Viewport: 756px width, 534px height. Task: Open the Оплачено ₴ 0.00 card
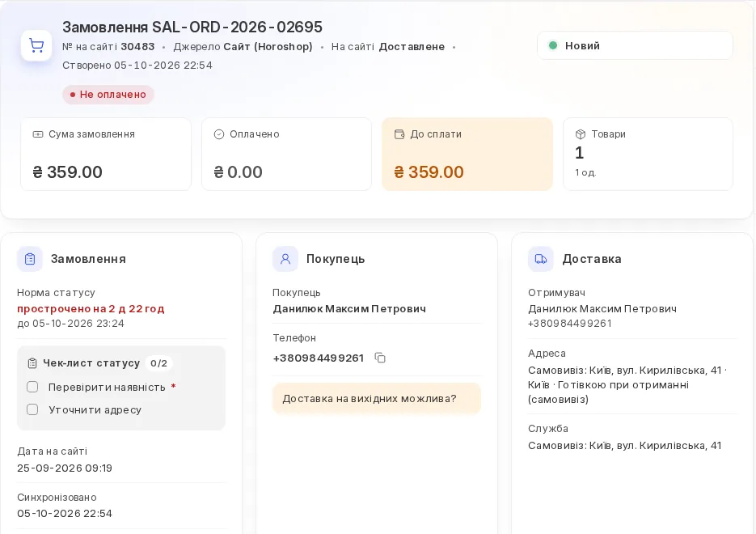286,154
